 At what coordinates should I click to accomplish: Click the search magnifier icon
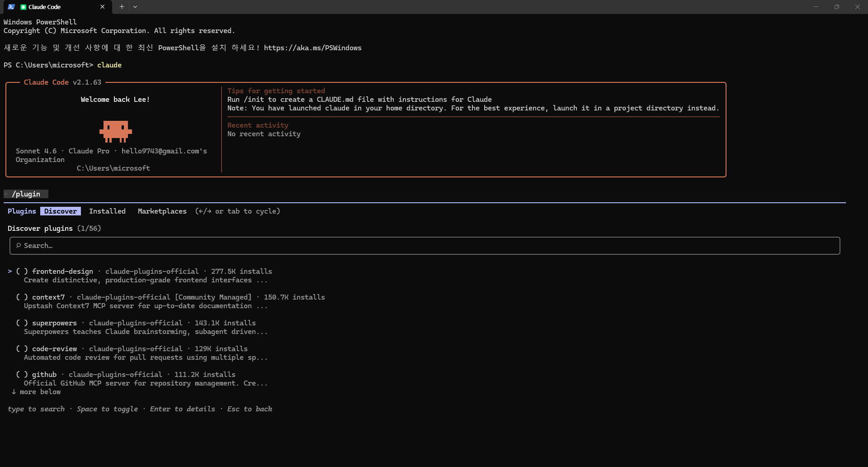[19, 245]
